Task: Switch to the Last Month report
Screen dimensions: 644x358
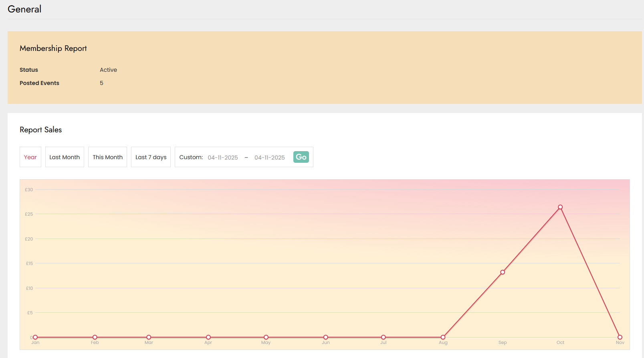Action: pyautogui.click(x=65, y=157)
